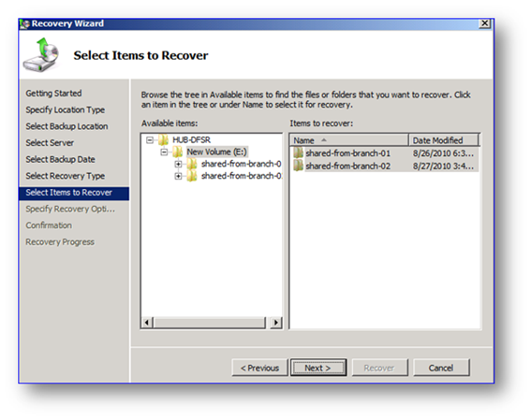Close the Recovery Wizard window
The width and height of the screenshot is (531, 420).
pos(485,23)
